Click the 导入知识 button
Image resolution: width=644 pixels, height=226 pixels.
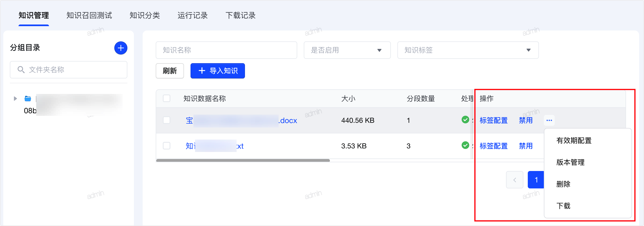click(218, 71)
